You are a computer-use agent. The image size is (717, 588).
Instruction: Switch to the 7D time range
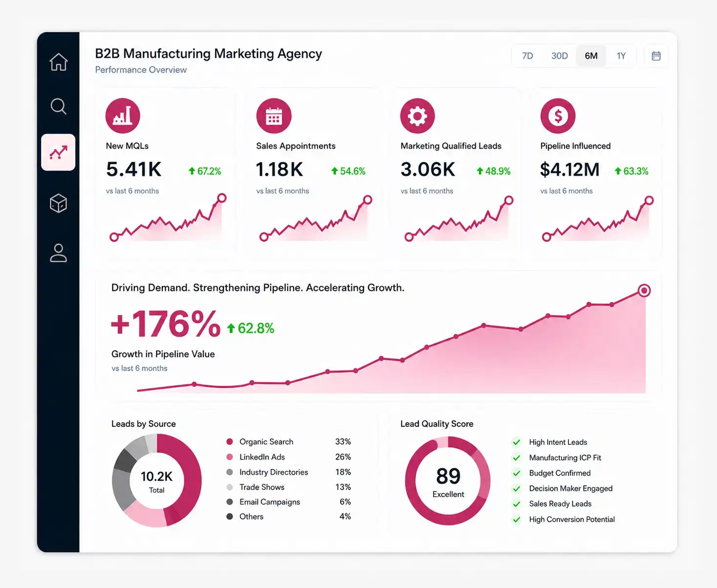[527, 56]
